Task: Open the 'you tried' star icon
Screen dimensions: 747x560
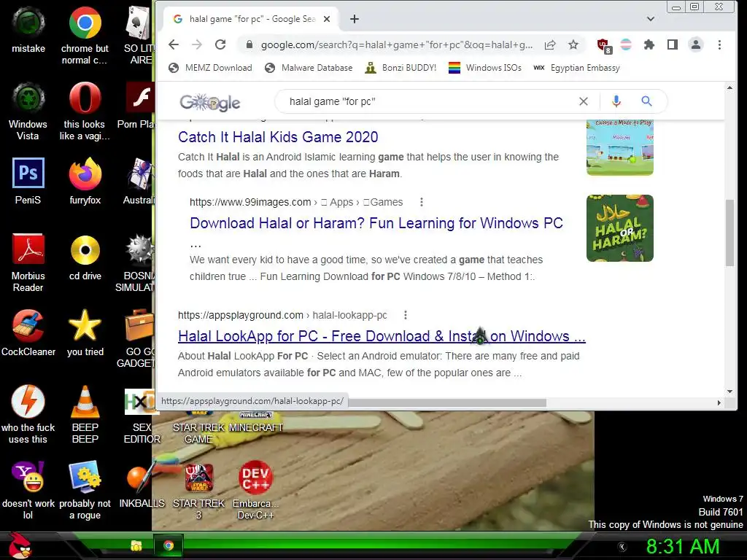Action: coord(85,332)
